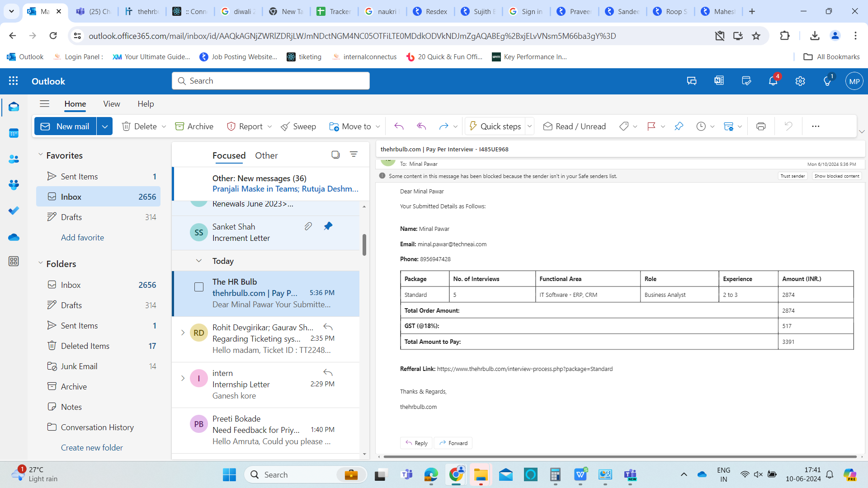
Task: Click the Outlook search box
Action: tap(271, 81)
